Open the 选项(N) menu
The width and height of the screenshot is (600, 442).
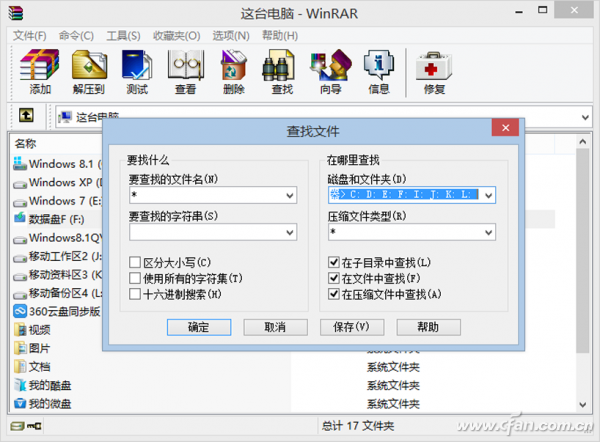click(231, 36)
